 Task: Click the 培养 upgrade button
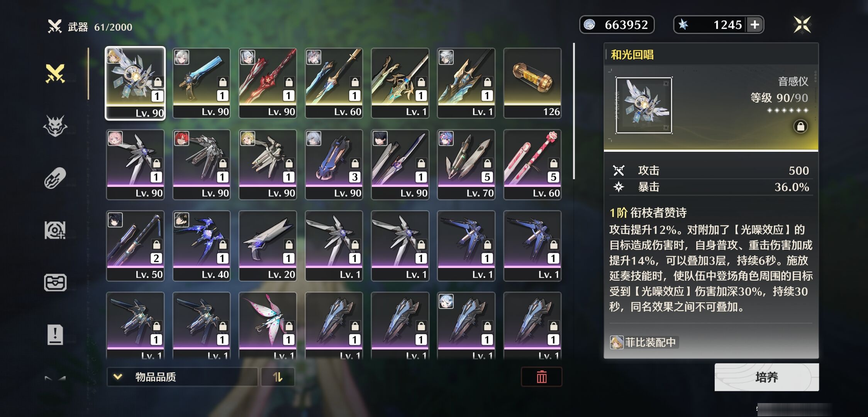point(766,377)
